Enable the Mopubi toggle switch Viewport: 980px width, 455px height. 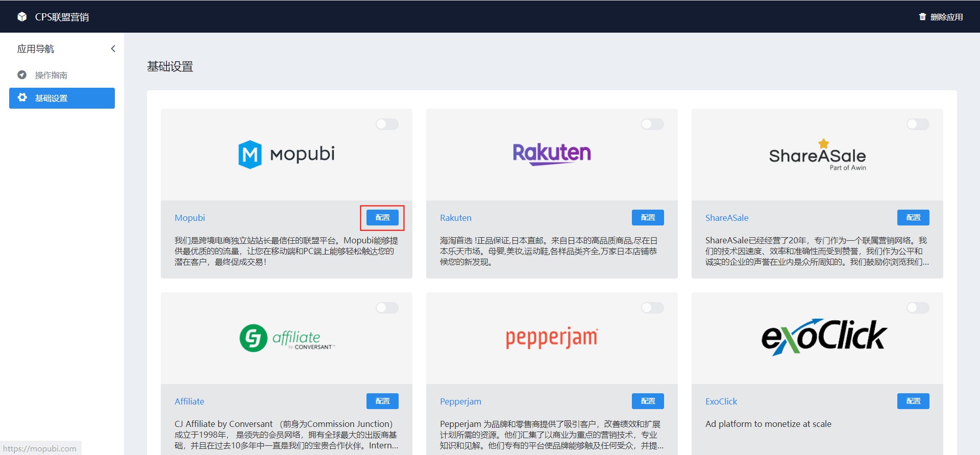[387, 124]
